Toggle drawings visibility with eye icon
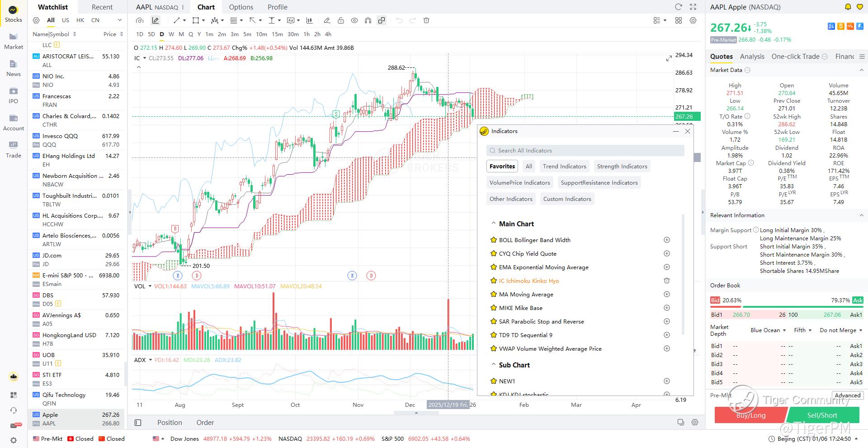Image resolution: width=868 pixels, height=448 pixels. click(x=354, y=20)
